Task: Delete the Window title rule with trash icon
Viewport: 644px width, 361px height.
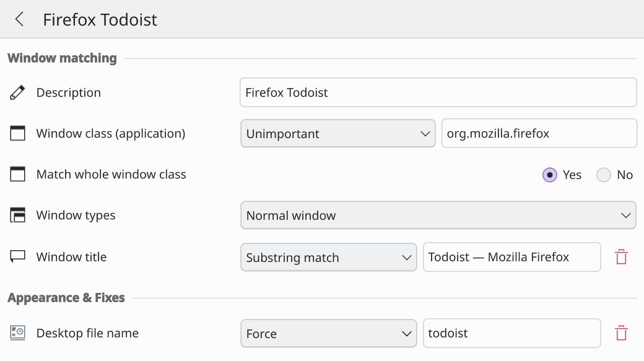Action: click(622, 257)
